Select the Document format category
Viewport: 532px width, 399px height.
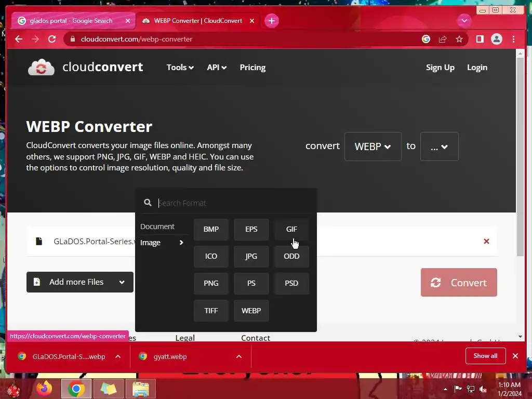(157, 227)
